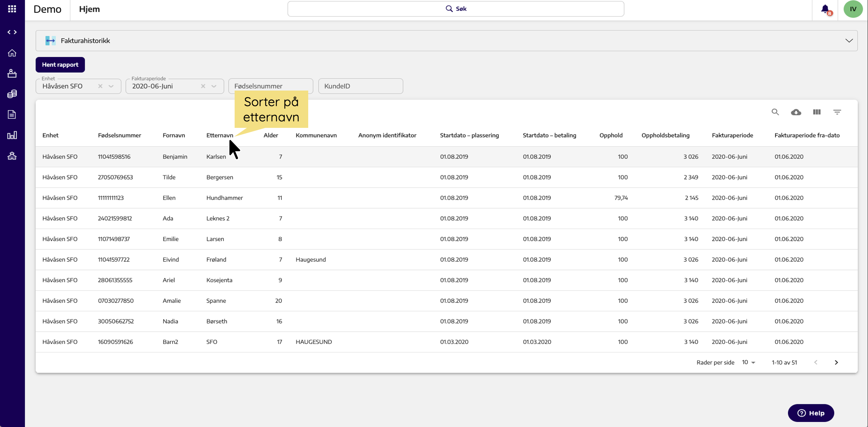Click the Søk search bar
Screen dimensions: 868x427
pos(456,9)
